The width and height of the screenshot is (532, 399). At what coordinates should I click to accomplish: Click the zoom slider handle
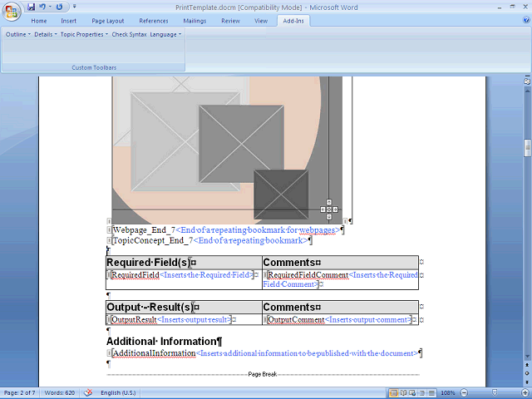click(495, 393)
